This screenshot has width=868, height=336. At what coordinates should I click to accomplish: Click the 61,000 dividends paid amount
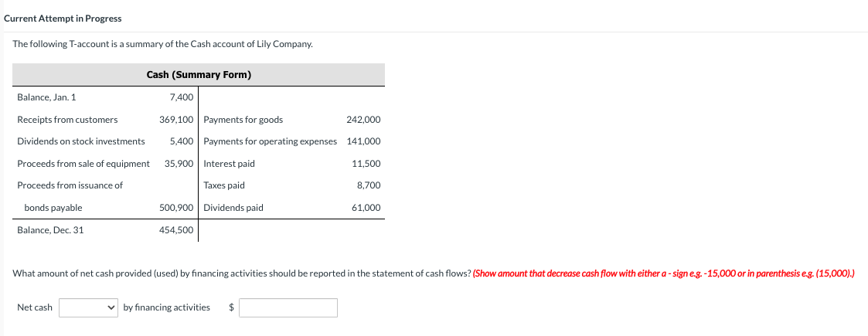coord(366,208)
